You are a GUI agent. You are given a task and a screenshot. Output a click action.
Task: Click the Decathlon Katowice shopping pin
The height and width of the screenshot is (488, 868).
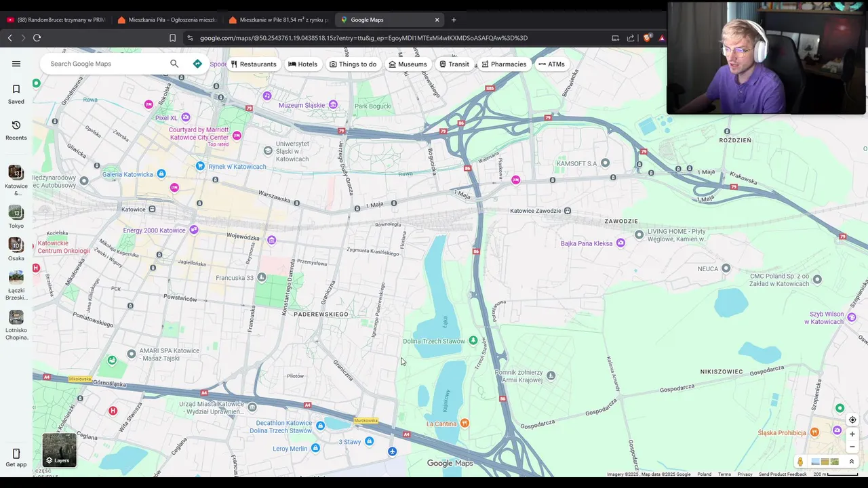[x=320, y=425]
